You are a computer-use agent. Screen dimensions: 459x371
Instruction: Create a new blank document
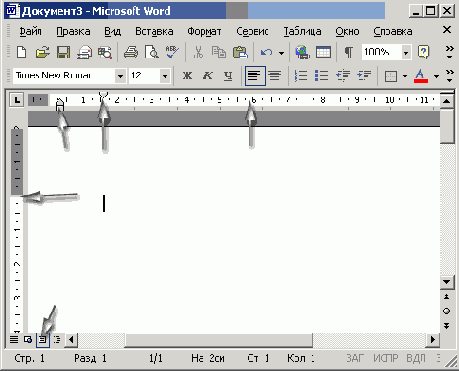[22, 52]
